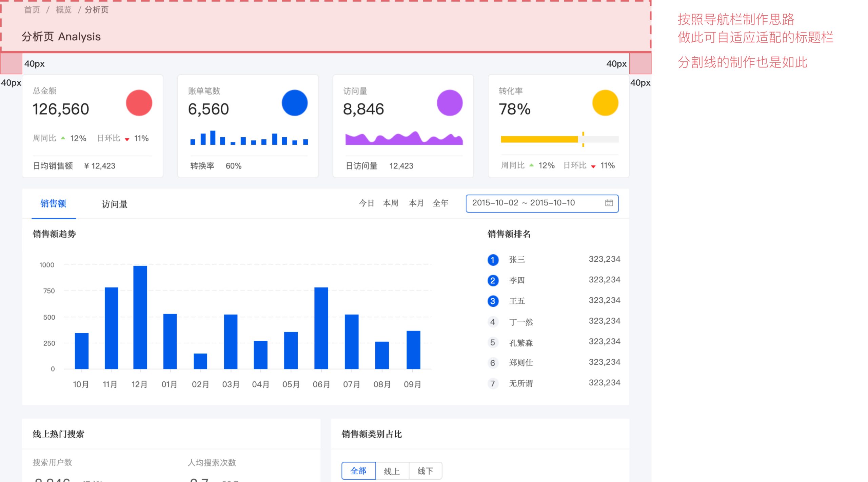Screen dimensions: 868x482
Task: Filter chart by 本周
Action: tap(391, 203)
